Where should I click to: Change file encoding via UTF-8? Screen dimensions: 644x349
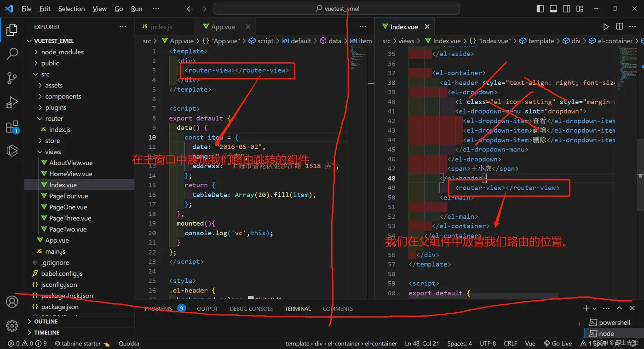pos(488,343)
